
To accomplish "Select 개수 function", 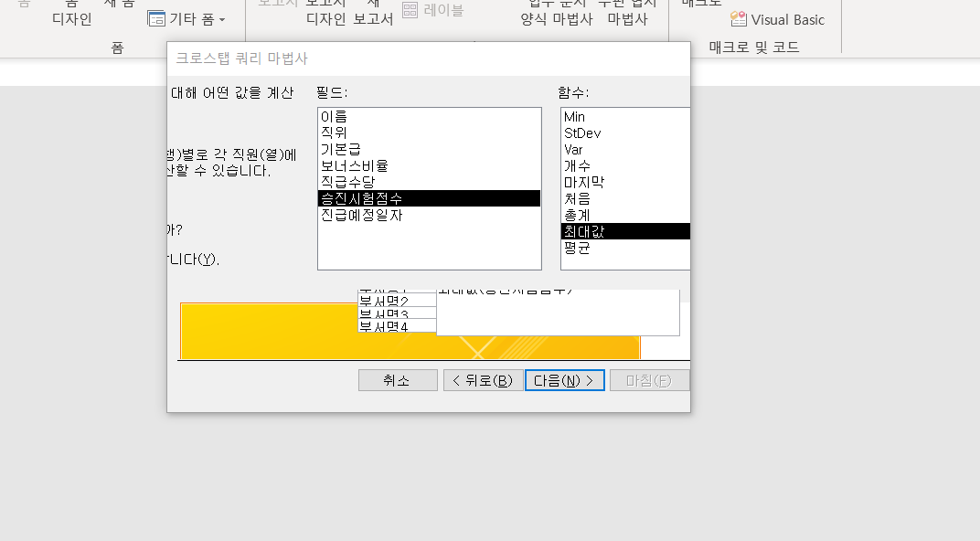I will pyautogui.click(x=577, y=166).
